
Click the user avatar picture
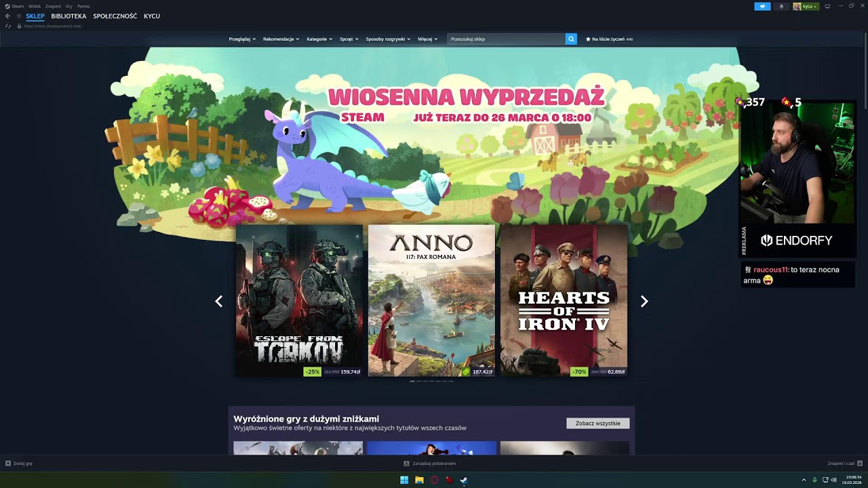797,6
